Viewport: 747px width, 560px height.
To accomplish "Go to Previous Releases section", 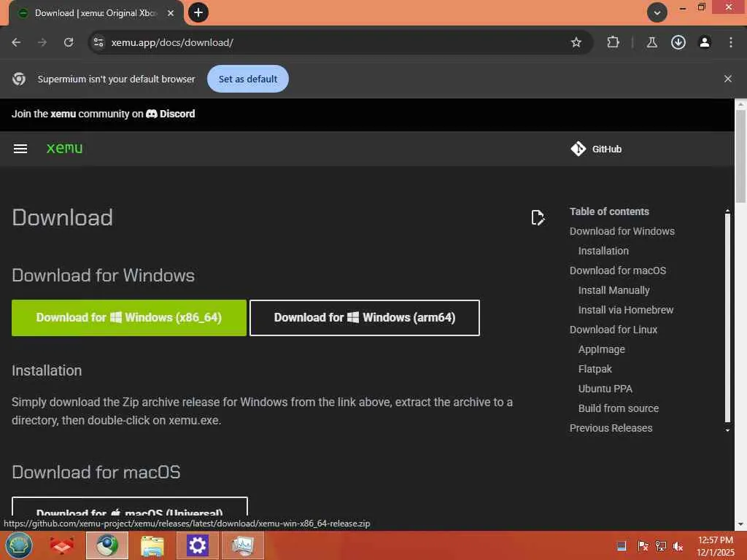I will pos(611,428).
